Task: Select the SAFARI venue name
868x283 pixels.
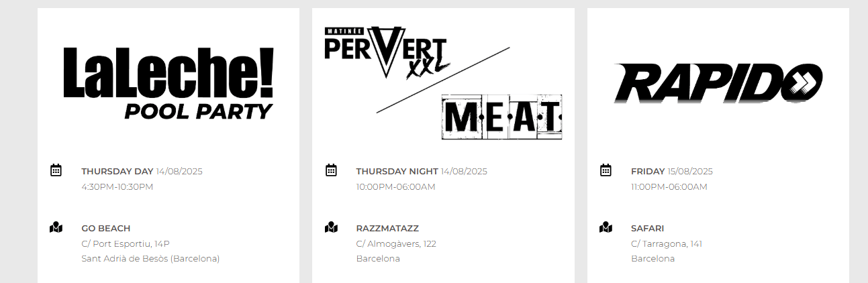Action: point(648,229)
